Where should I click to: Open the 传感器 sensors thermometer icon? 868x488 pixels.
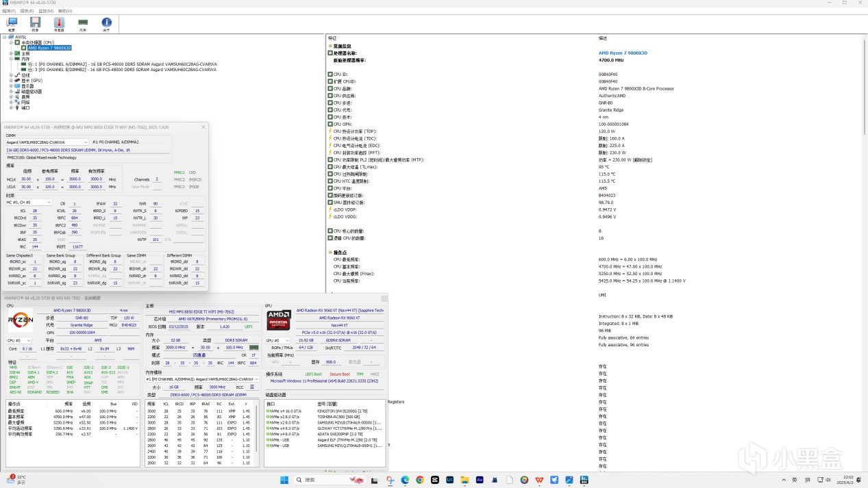coord(59,24)
